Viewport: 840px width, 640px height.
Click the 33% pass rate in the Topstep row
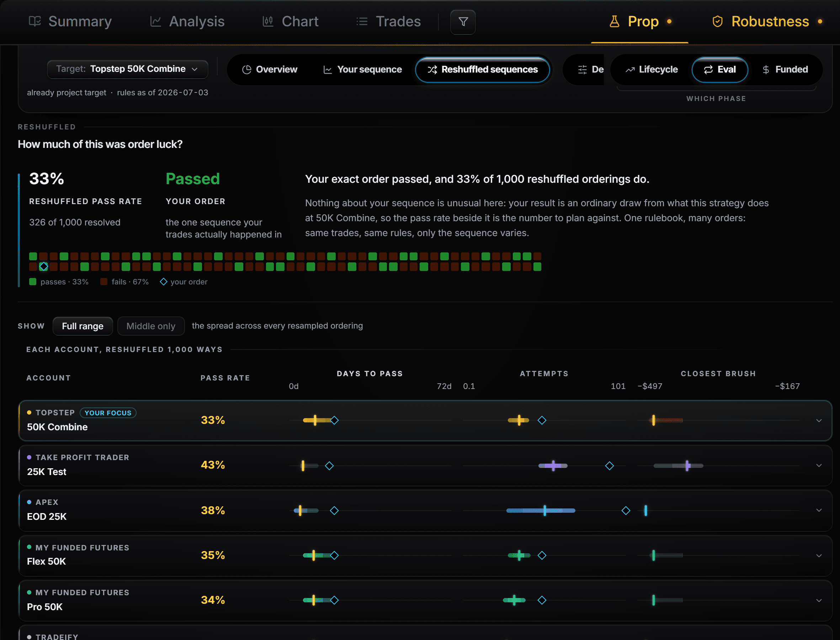pyautogui.click(x=213, y=420)
